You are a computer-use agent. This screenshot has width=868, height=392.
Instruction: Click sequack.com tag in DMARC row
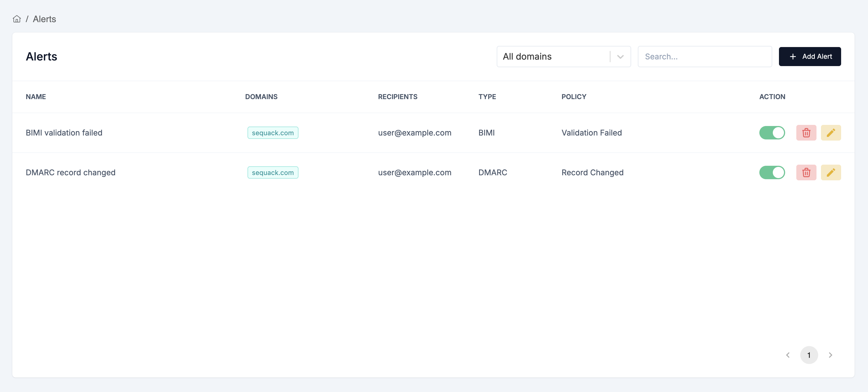pos(273,172)
